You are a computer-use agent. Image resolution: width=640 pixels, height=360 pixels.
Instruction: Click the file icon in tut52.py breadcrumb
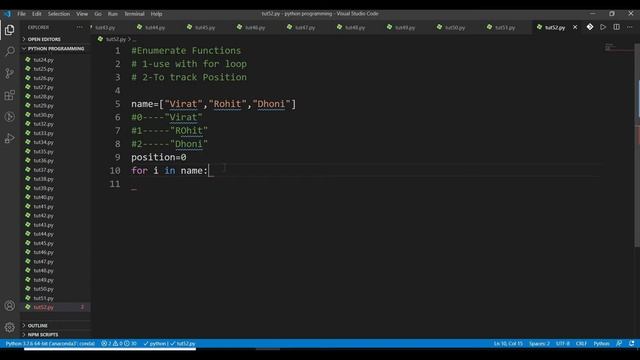[100, 39]
